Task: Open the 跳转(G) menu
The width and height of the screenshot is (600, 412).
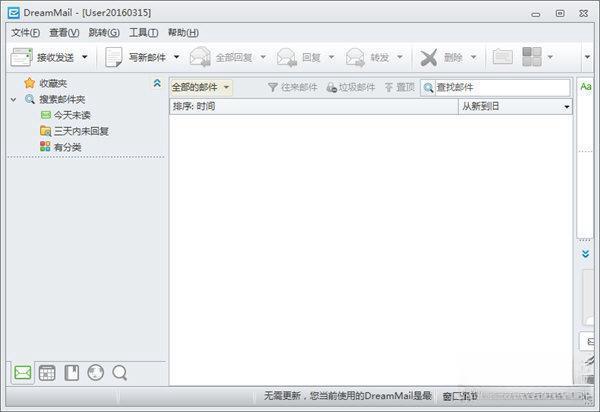Action: coord(104,33)
